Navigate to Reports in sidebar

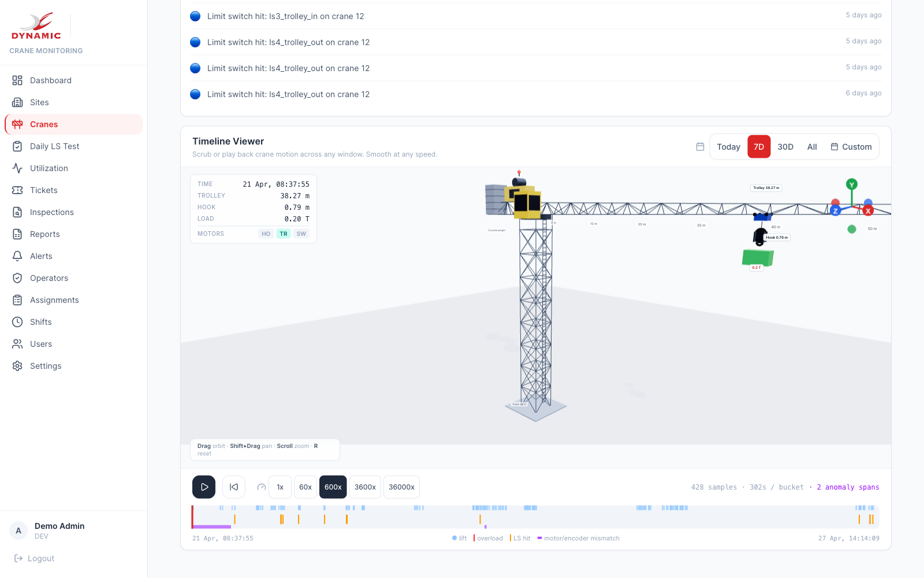click(x=45, y=234)
